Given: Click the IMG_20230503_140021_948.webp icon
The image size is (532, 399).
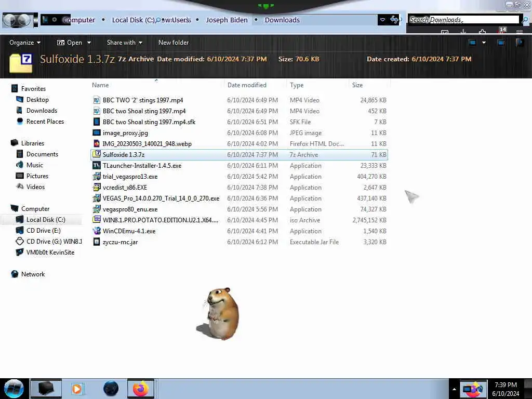Looking at the screenshot, I should [97, 143].
